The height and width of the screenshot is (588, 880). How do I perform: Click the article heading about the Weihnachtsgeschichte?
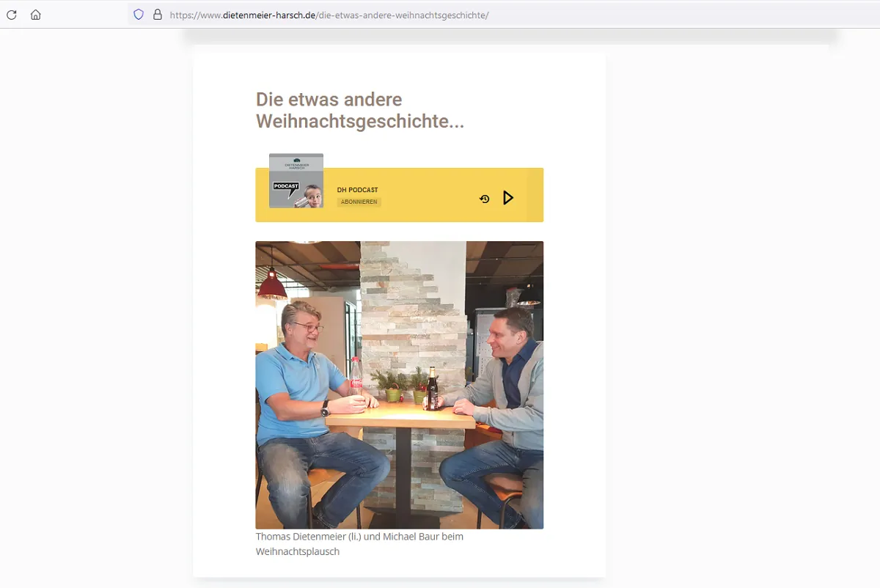pos(359,110)
